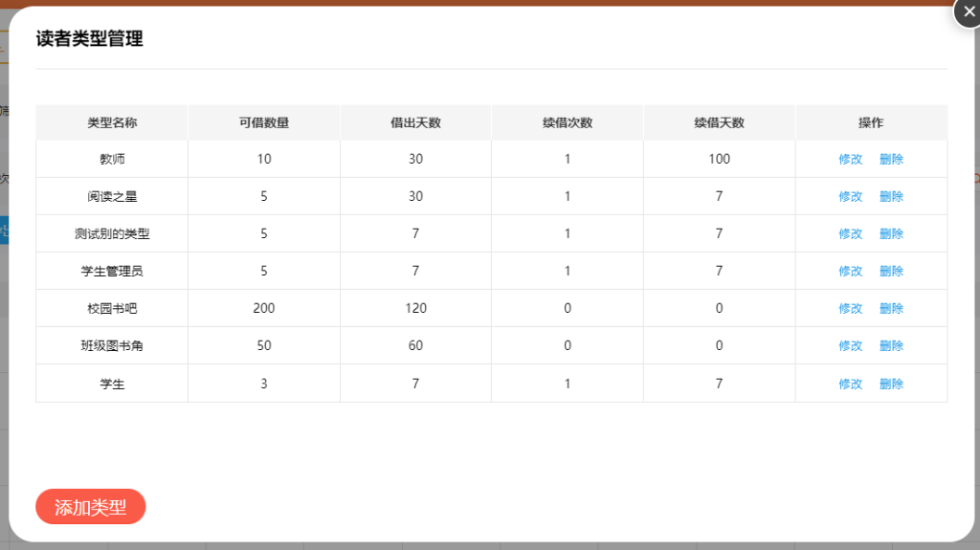Click the 120 value in 校园书吧 row
980x550 pixels.
(415, 308)
